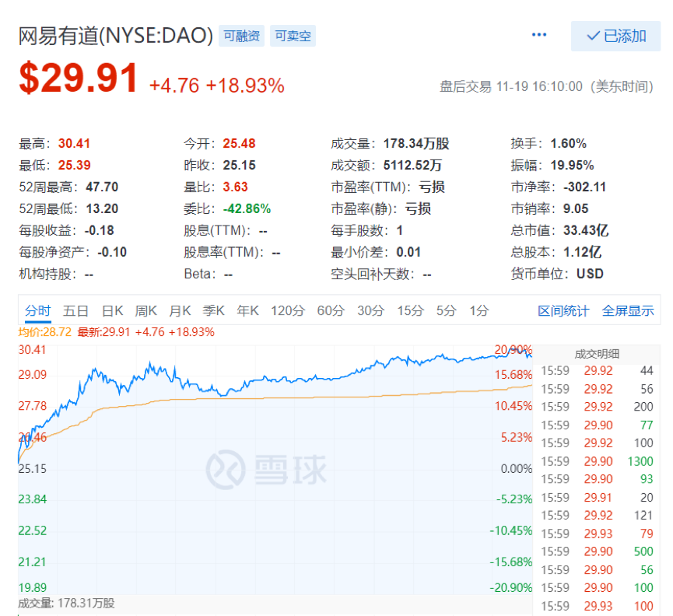Open the 30分 chart tab
The image size is (673, 616).
[x=370, y=310]
